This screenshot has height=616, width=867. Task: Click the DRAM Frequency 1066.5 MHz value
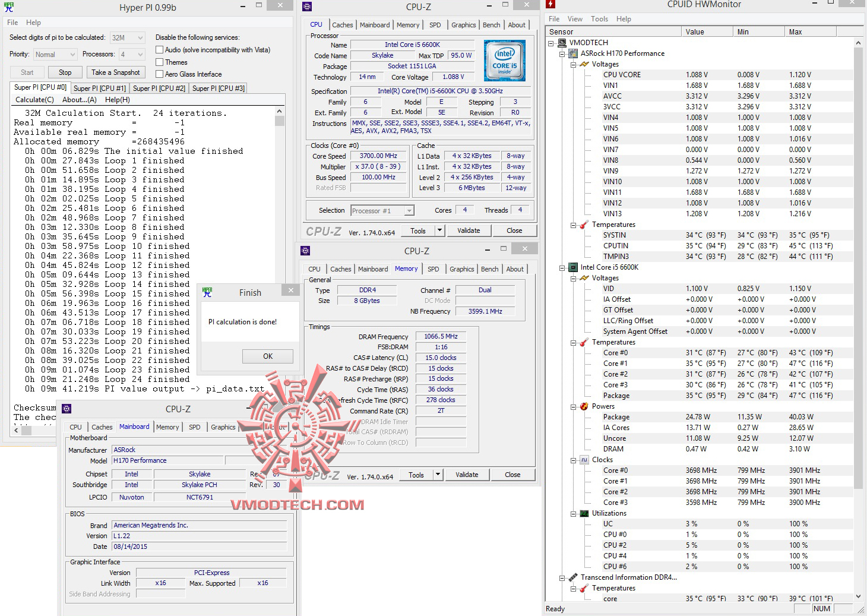pyautogui.click(x=441, y=336)
